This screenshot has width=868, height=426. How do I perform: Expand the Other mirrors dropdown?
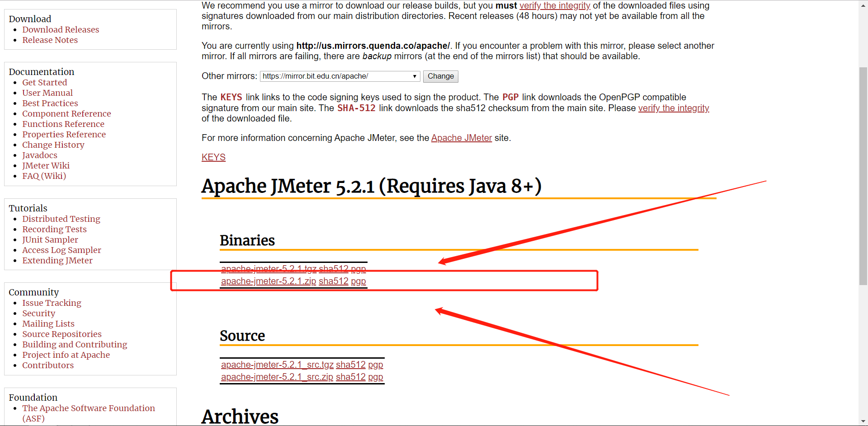click(340, 76)
